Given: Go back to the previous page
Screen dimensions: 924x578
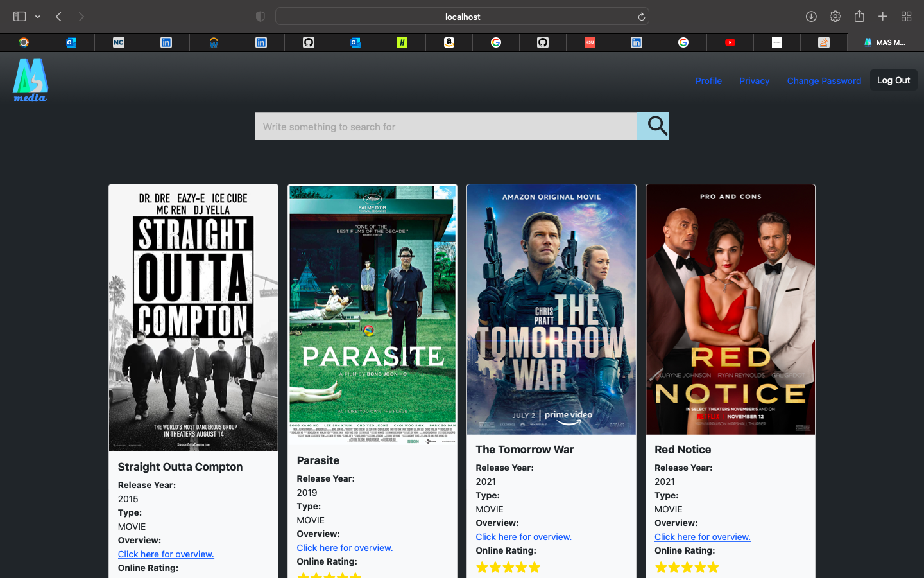Looking at the screenshot, I should tap(58, 17).
